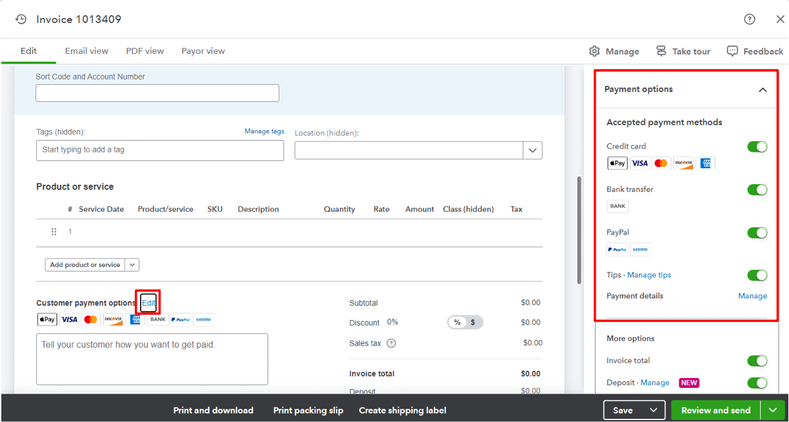Click the pink NEW badge beside Deposit
The image size is (789, 422).
689,383
